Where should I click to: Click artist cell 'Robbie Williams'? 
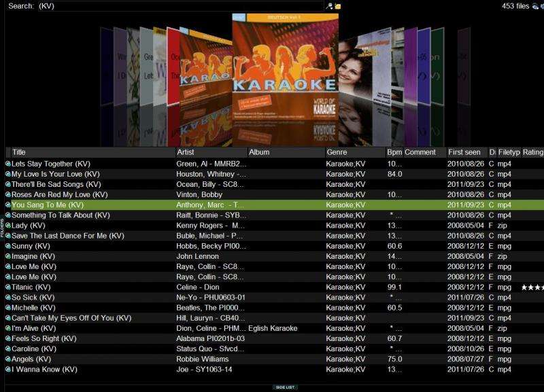[x=202, y=359]
